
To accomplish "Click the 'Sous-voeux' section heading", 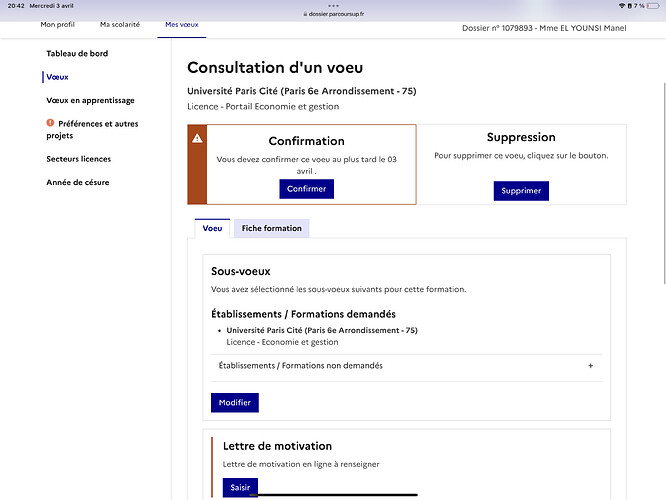I will click(241, 271).
